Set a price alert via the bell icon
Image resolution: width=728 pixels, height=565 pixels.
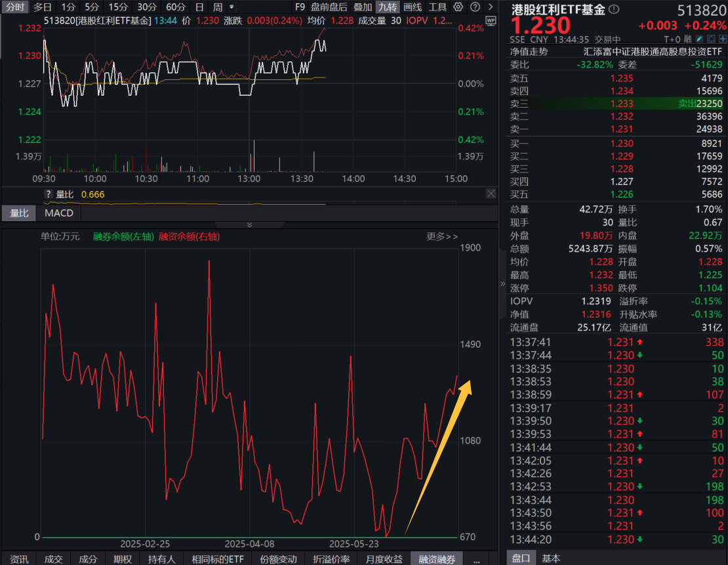click(711, 39)
